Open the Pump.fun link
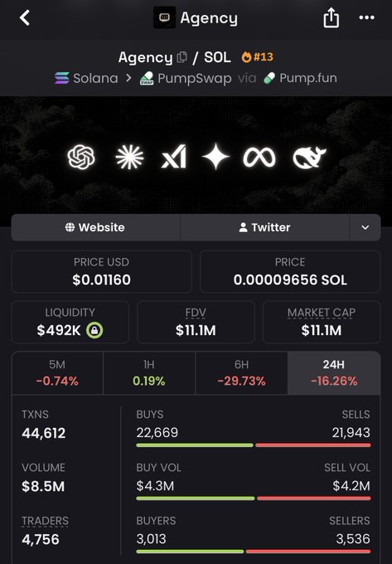 (300, 78)
